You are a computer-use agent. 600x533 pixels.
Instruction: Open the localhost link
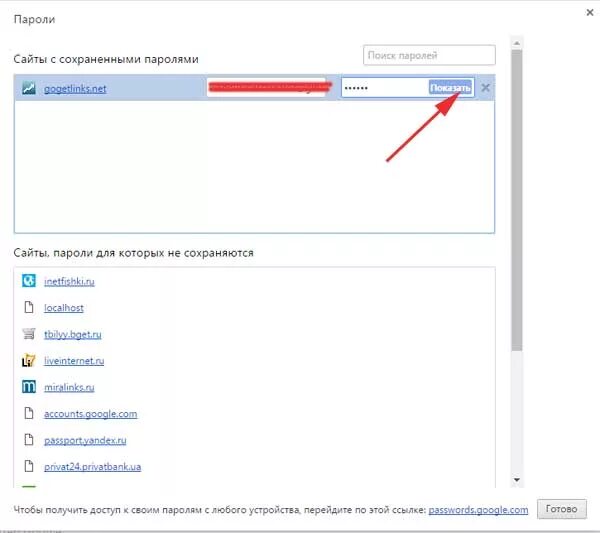(64, 308)
